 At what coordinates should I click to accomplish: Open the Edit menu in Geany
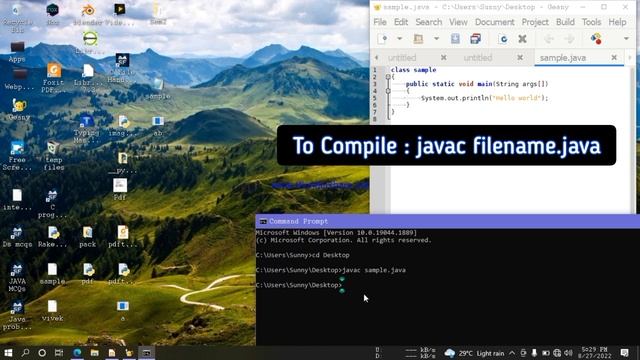click(x=401, y=22)
